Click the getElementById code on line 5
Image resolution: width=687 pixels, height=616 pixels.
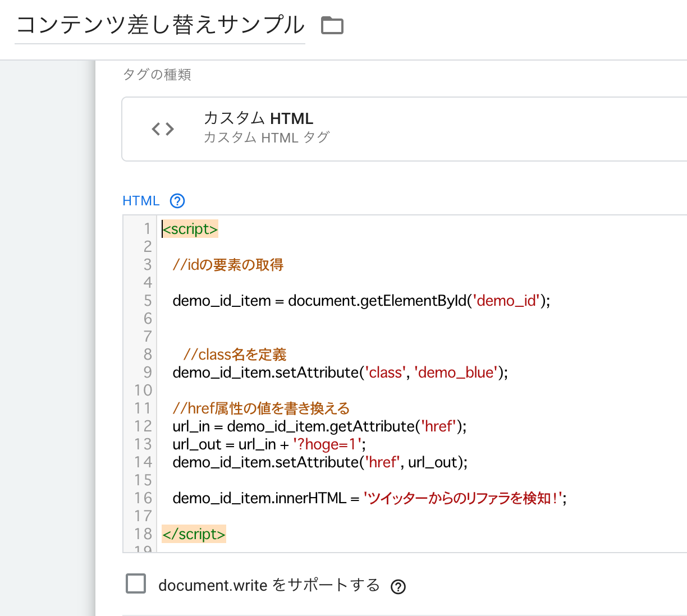point(361,301)
